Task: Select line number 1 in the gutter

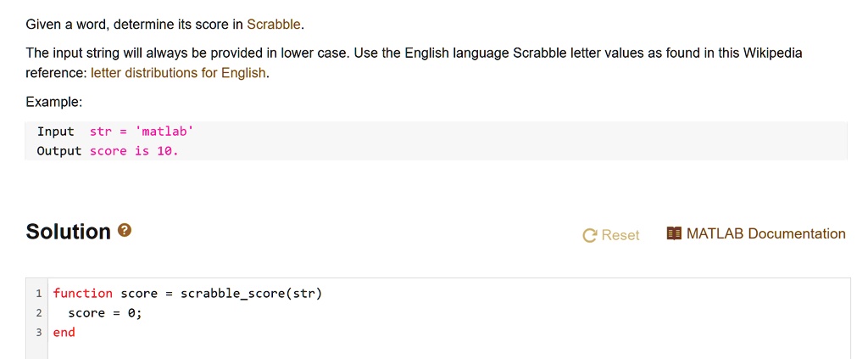Action: tap(39, 294)
